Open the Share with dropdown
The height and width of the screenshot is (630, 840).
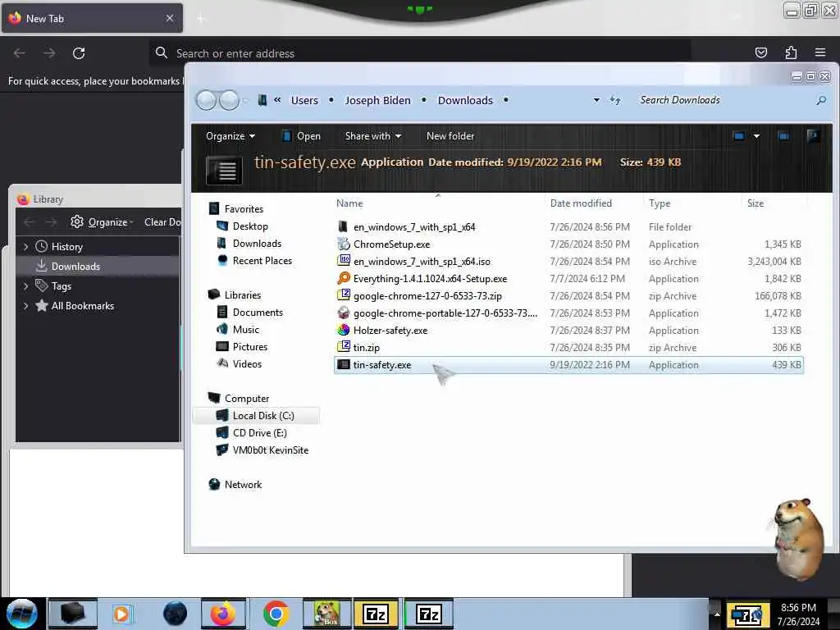click(x=373, y=136)
